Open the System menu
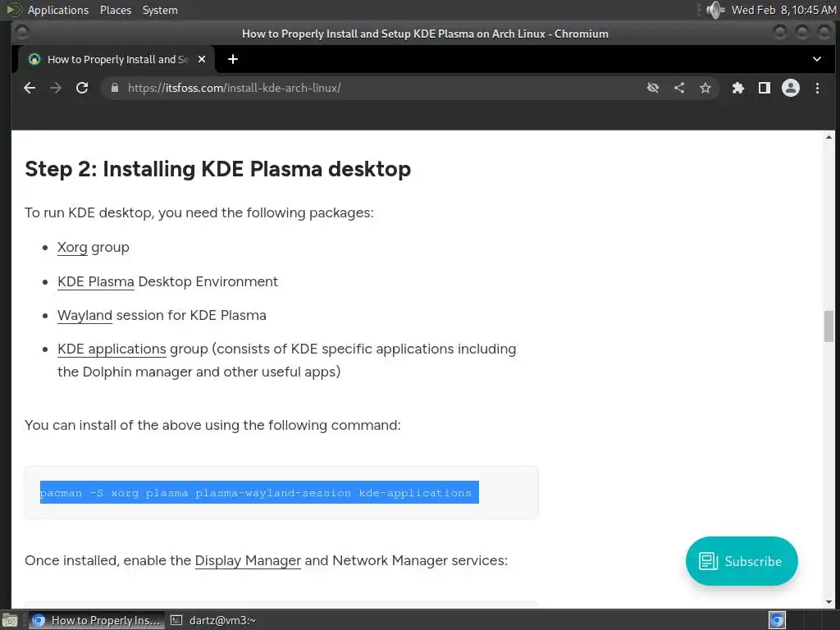This screenshot has width=840, height=630. [x=160, y=10]
